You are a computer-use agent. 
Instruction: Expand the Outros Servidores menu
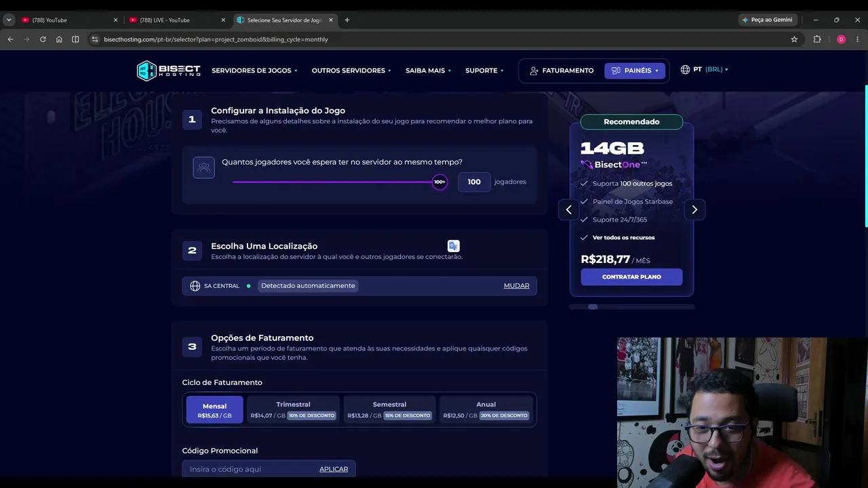(351, 70)
